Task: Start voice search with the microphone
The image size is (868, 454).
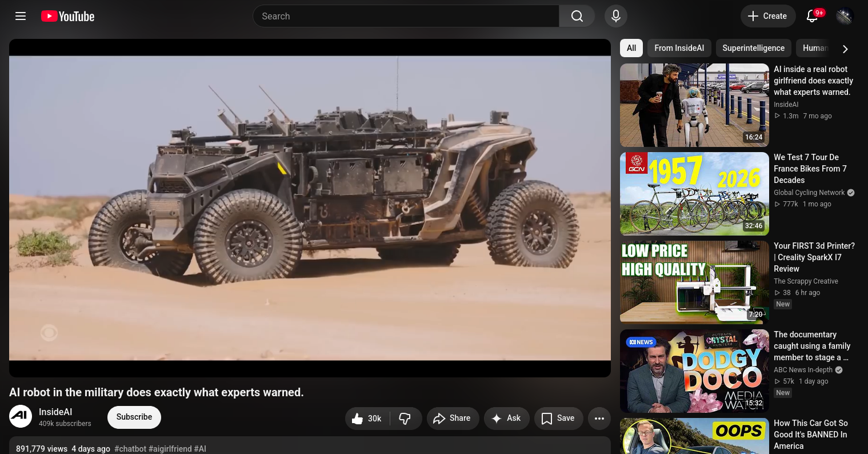Action: [616, 16]
